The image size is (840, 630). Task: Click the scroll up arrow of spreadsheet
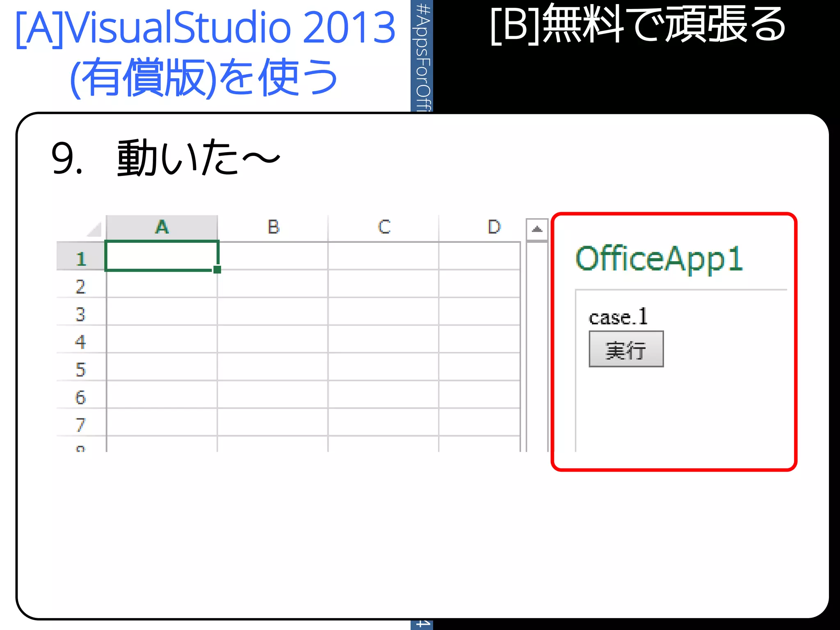pyautogui.click(x=537, y=229)
